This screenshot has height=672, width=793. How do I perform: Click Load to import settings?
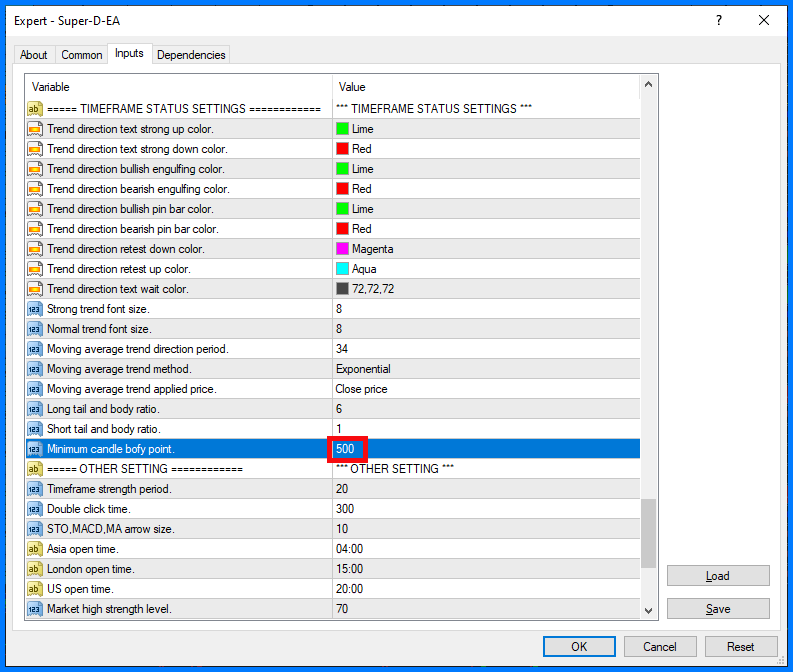[717, 576]
